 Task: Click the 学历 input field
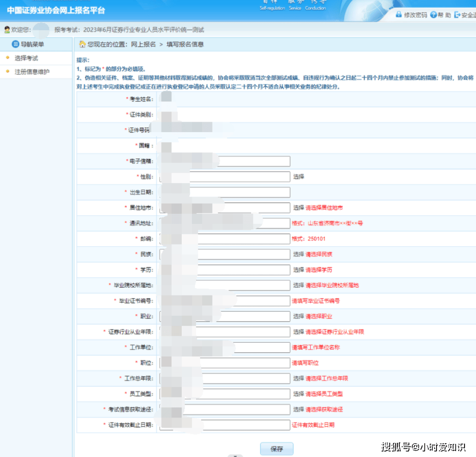click(224, 270)
